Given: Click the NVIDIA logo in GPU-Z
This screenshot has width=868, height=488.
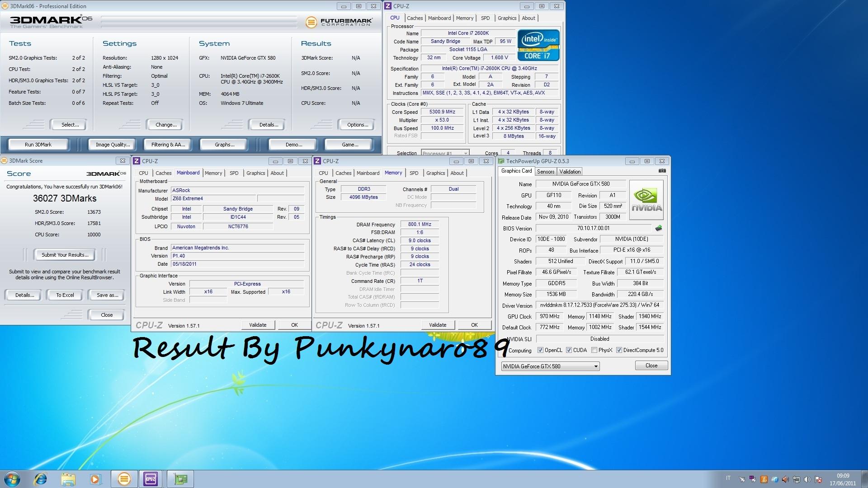Looking at the screenshot, I should tap(646, 200).
